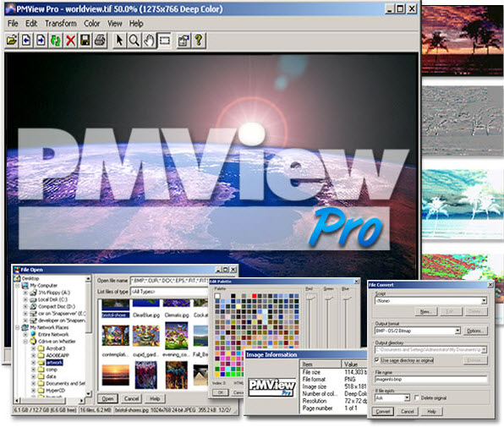Open the properties/options toolbar icon
Image resolution: width=504 pixels, height=427 pixels.
tap(184, 41)
